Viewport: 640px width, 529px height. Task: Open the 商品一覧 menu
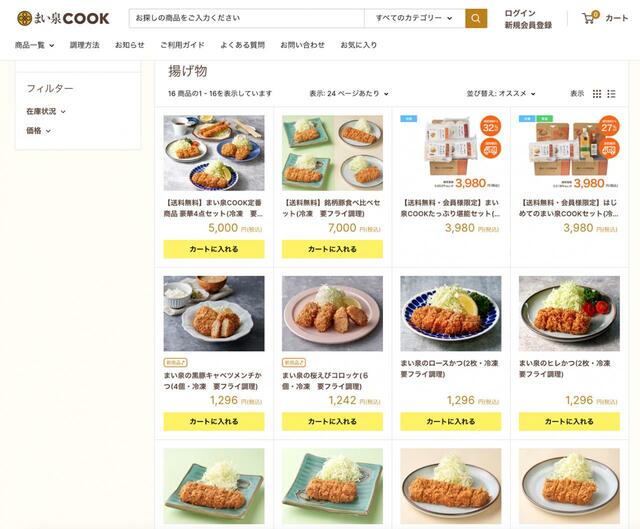point(34,45)
